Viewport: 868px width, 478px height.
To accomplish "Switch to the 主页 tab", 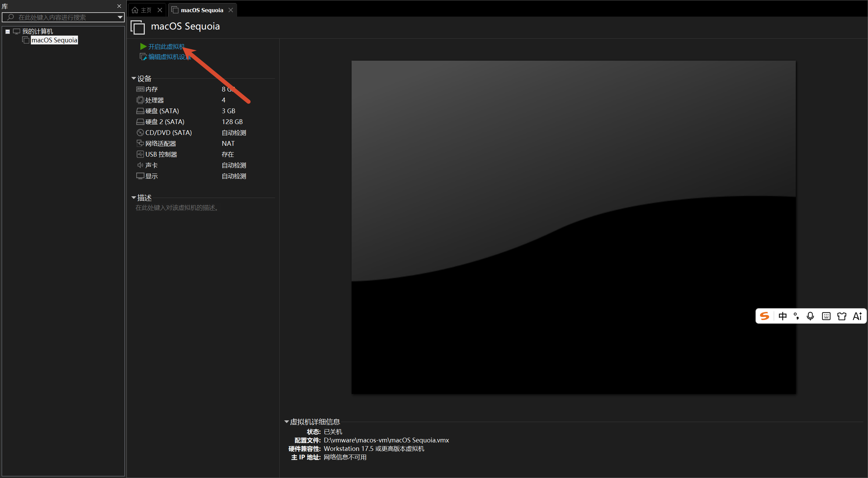I will point(147,10).
